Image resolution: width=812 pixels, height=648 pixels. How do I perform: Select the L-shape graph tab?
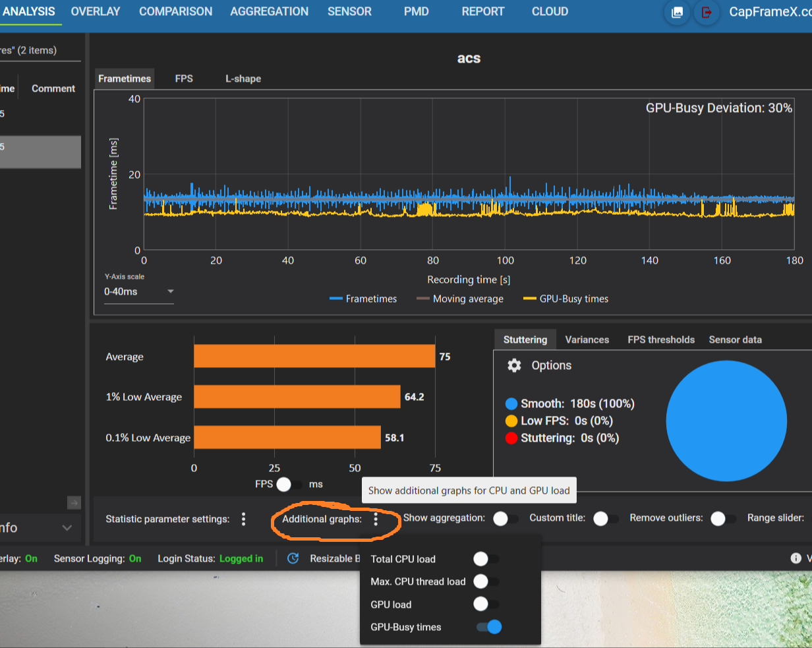(243, 78)
